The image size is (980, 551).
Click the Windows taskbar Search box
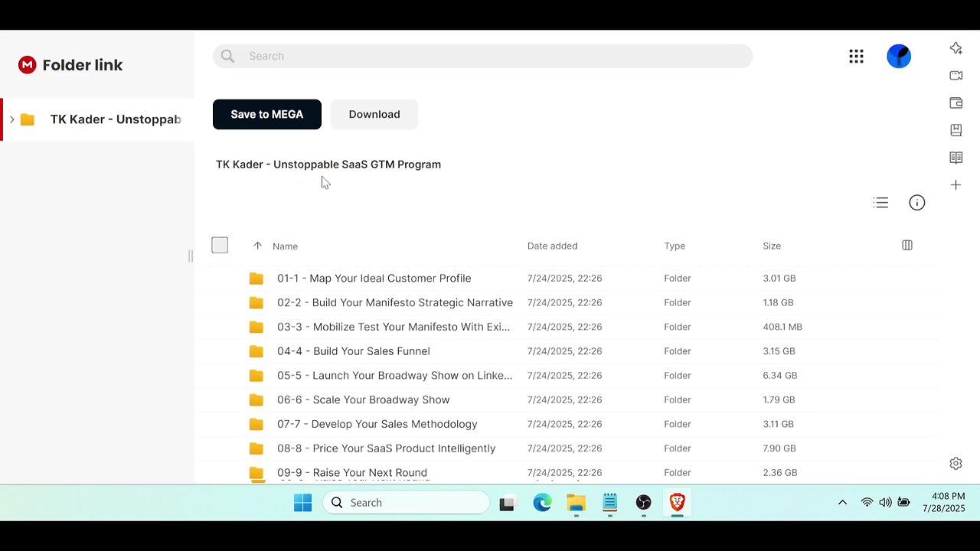pos(406,503)
